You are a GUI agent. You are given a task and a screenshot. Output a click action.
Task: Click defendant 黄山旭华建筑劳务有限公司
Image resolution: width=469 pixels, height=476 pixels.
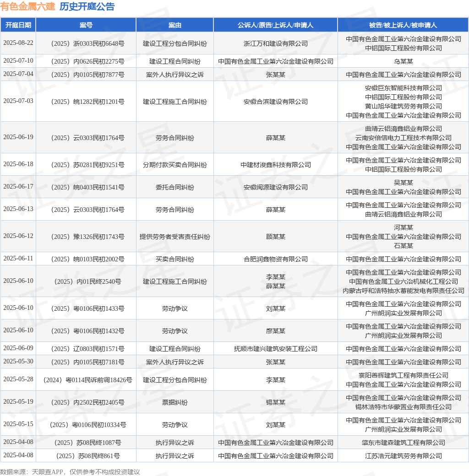403,106
